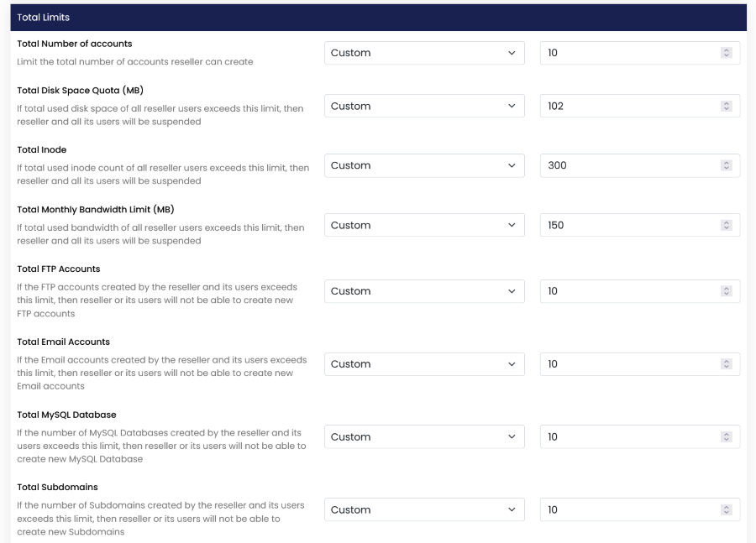Screen dimensions: 756x543
Task: Expand the Total FTP Accounts dropdown
Action: [424, 291]
